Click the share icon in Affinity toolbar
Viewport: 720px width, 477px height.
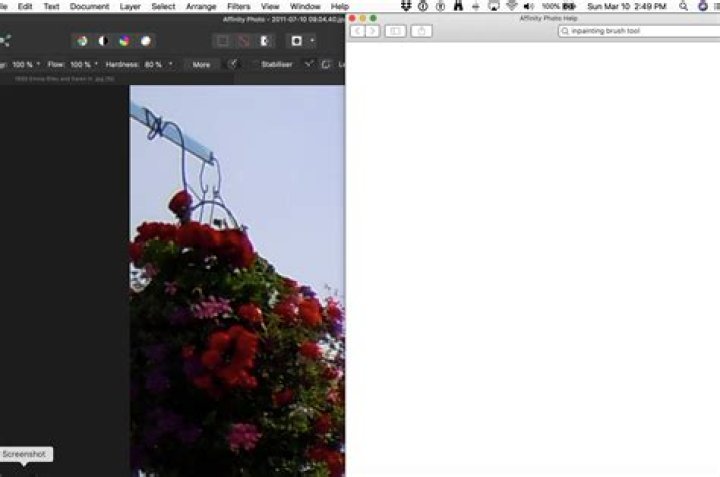[x=4, y=41]
